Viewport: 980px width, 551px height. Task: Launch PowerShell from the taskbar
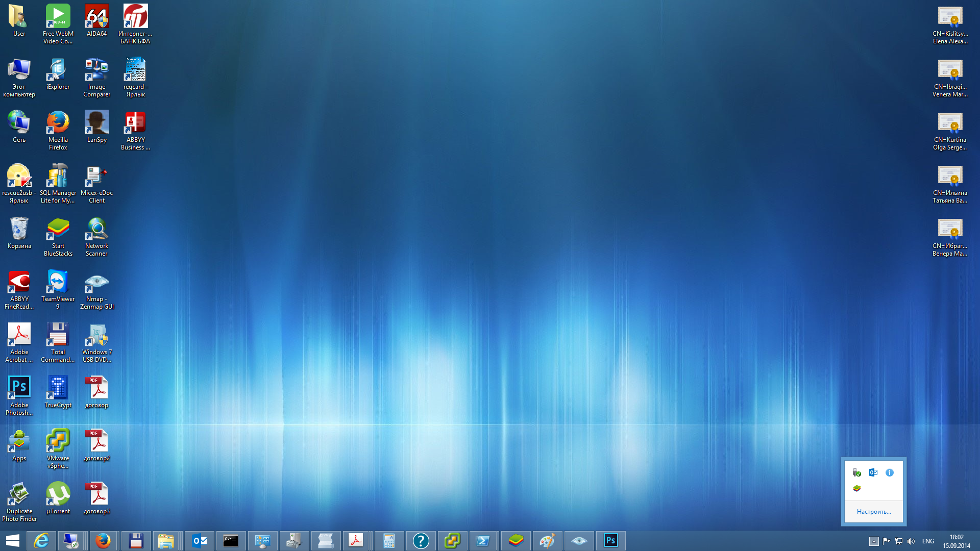tap(483, 540)
